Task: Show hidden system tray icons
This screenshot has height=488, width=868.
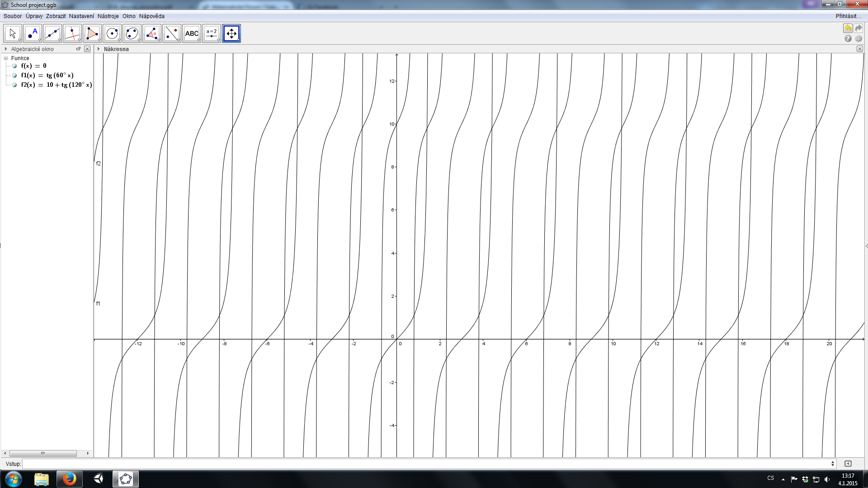Action: pos(783,479)
